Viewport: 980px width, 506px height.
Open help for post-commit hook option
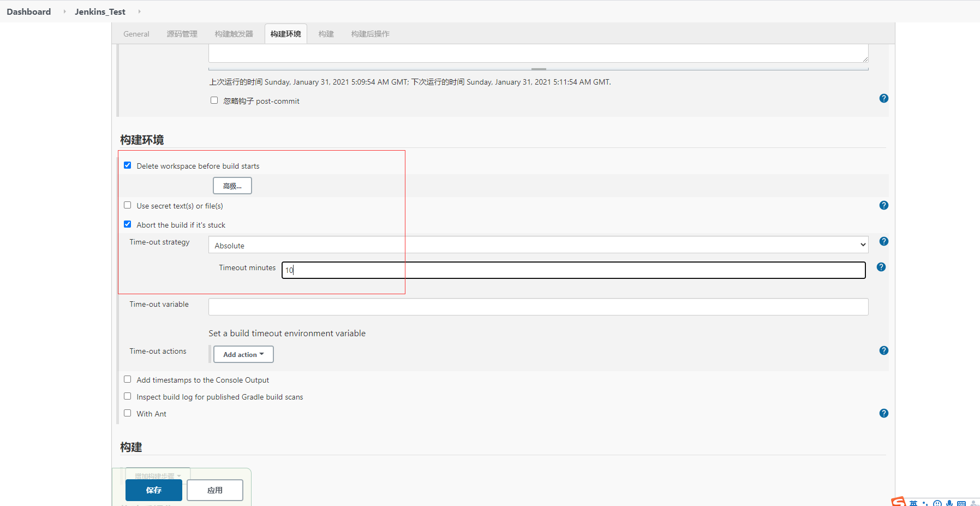tap(884, 98)
